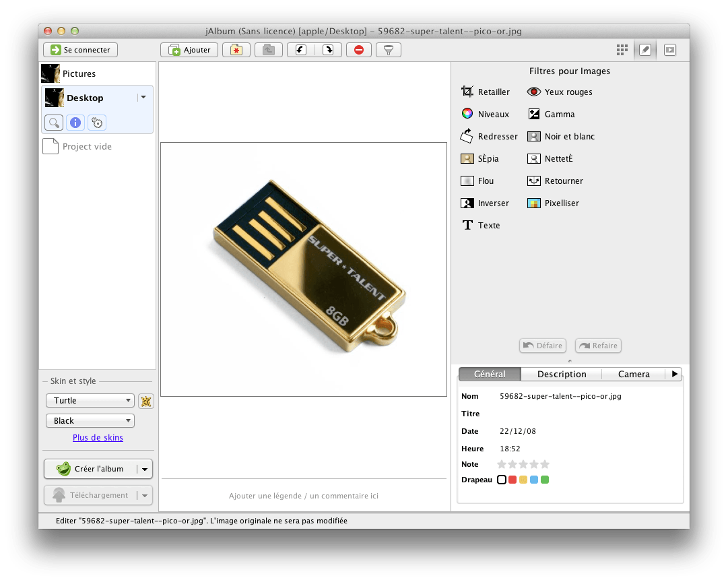Click the caption comment field
728x582 pixels.
click(x=304, y=496)
